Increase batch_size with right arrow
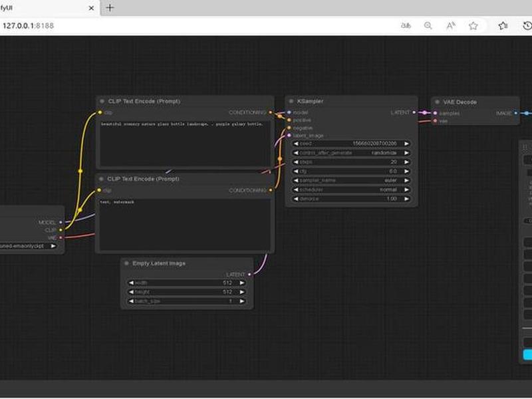 (242, 301)
